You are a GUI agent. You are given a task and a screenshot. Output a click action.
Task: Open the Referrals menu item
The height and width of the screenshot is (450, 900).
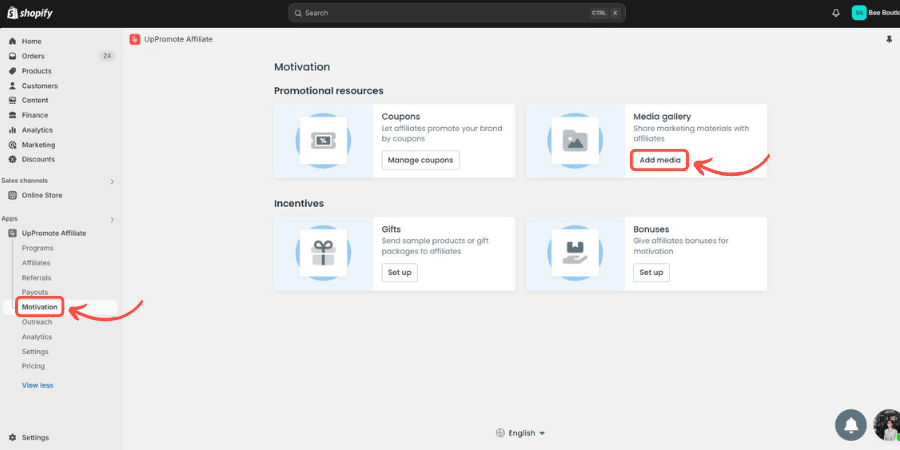point(37,278)
